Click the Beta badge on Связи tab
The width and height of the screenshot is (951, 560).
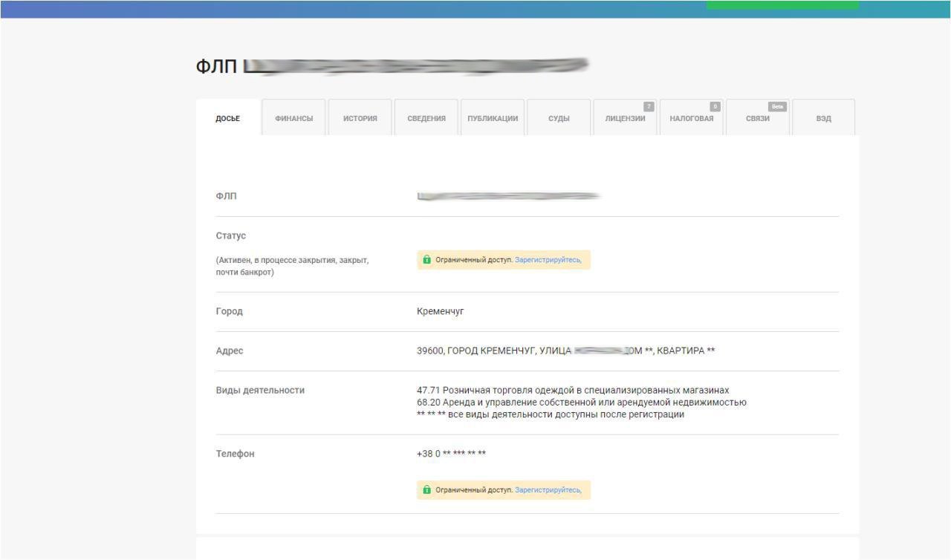point(777,107)
